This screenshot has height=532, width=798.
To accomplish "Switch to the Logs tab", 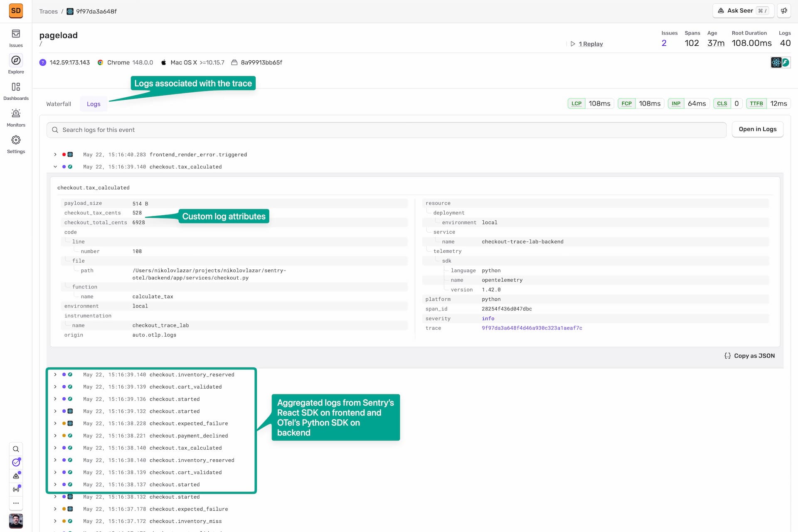I will click(94, 104).
